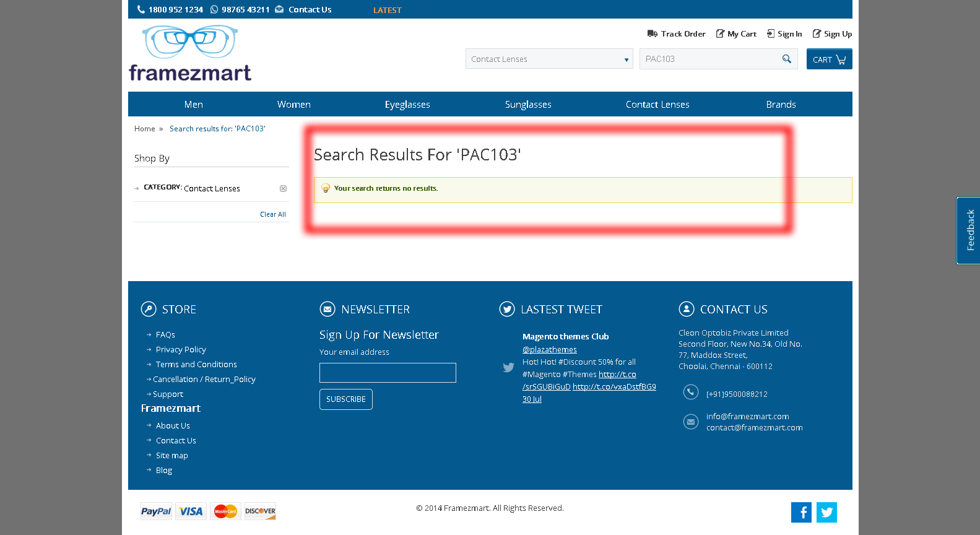Open the Contact Lenses category dropdown
Viewport: 980px width, 535px height.
point(549,59)
